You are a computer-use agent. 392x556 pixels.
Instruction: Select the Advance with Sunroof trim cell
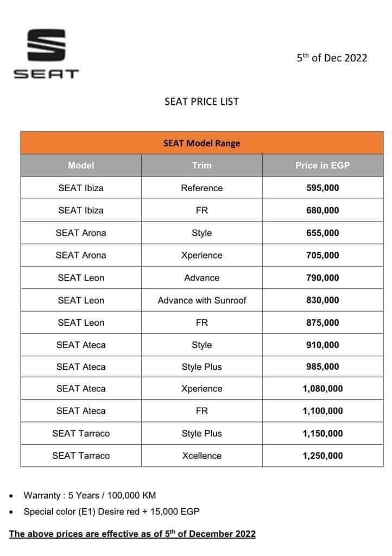pos(201,300)
